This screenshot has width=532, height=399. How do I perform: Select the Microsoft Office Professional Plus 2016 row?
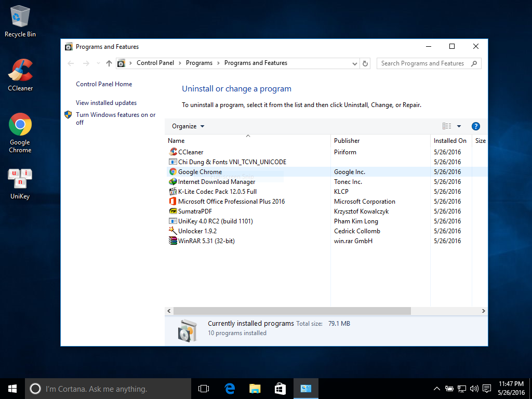pyautogui.click(x=326, y=201)
